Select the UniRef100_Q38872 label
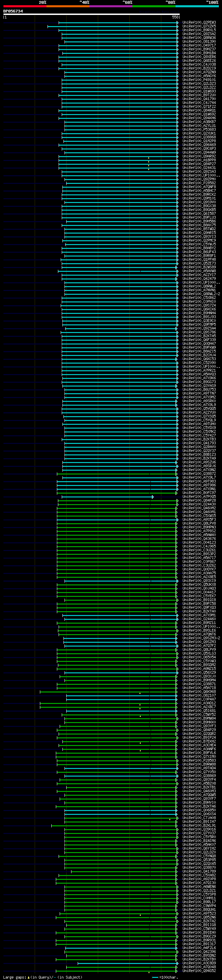222x980 pixels. (x=199, y=473)
